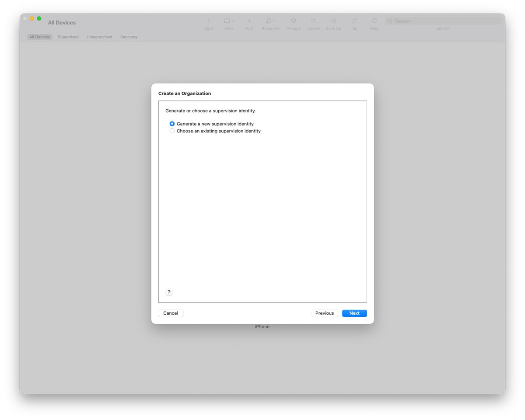Open the View toolbar dropdown

tap(229, 21)
